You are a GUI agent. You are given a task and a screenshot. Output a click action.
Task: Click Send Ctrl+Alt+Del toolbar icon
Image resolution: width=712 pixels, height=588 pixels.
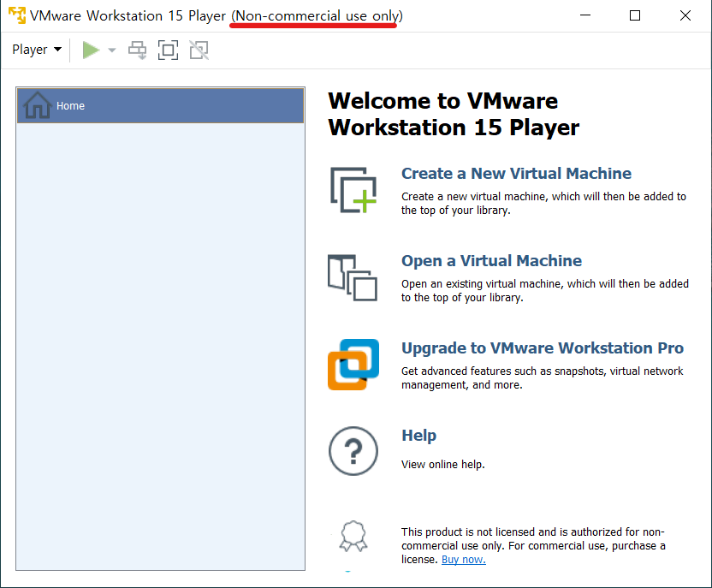tap(137, 50)
